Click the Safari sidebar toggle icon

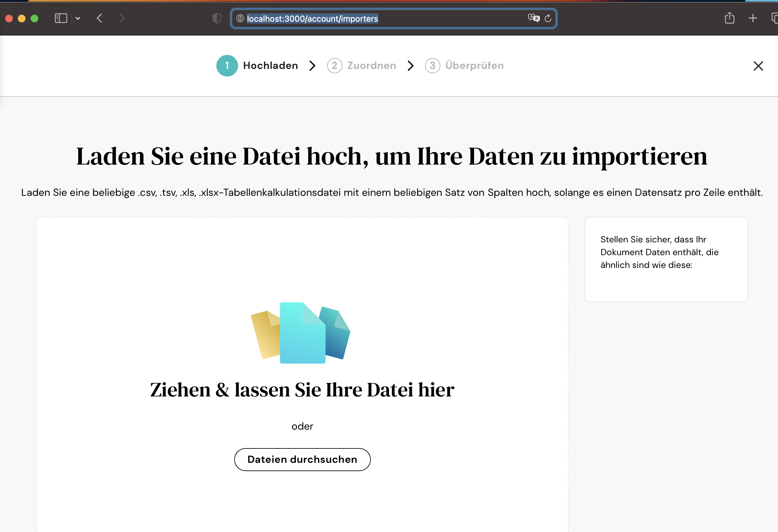point(61,18)
